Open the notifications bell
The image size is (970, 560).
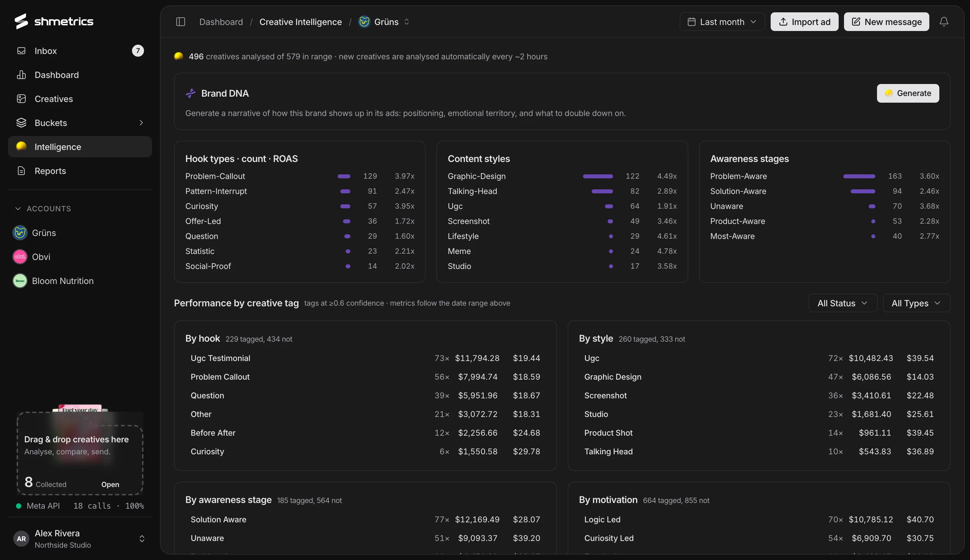(x=943, y=22)
